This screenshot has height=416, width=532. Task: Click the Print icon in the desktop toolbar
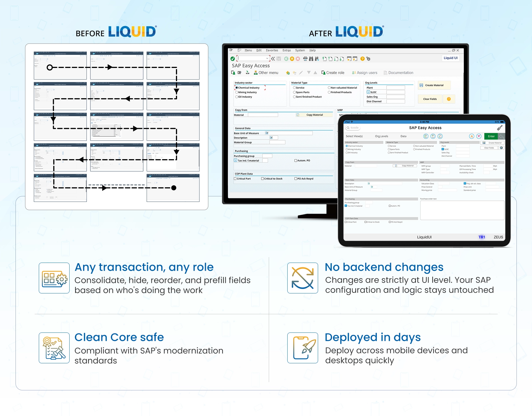(x=305, y=59)
